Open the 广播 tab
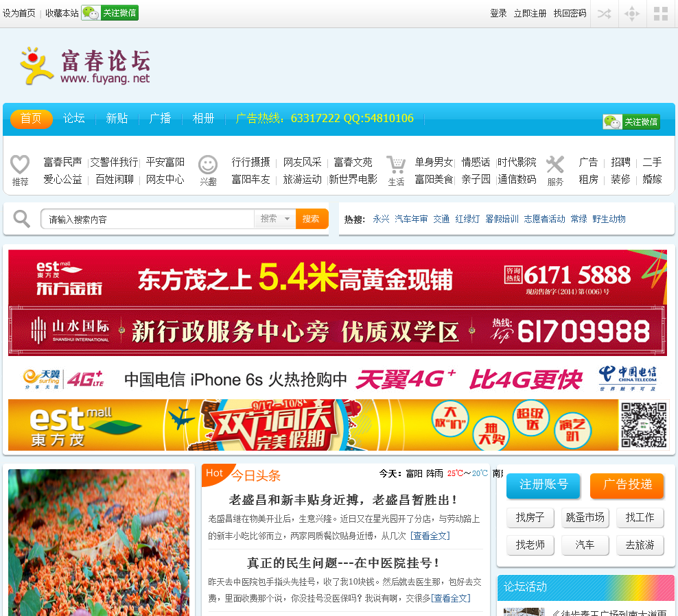Screen dimensions: 678x616 tap(160, 119)
